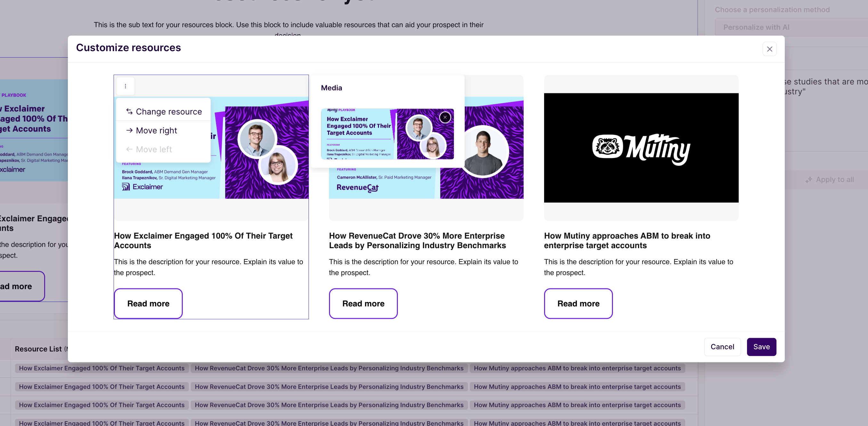Click Choose a personalization method label

tap(772, 9)
